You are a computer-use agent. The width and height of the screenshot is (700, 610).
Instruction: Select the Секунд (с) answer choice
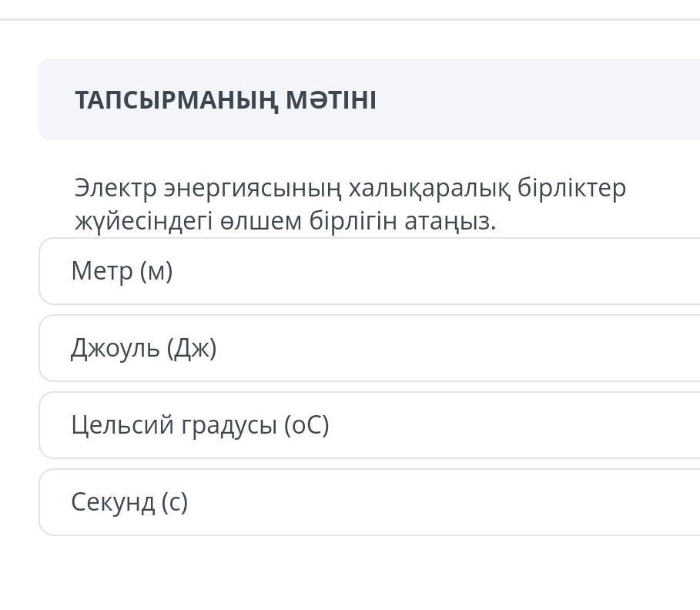[x=370, y=502]
